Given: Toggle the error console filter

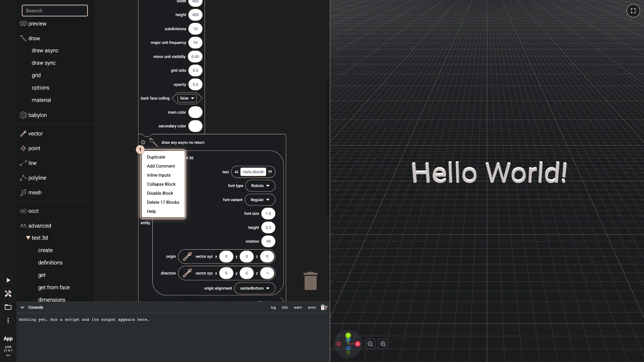Looking at the screenshot, I should pos(312,307).
